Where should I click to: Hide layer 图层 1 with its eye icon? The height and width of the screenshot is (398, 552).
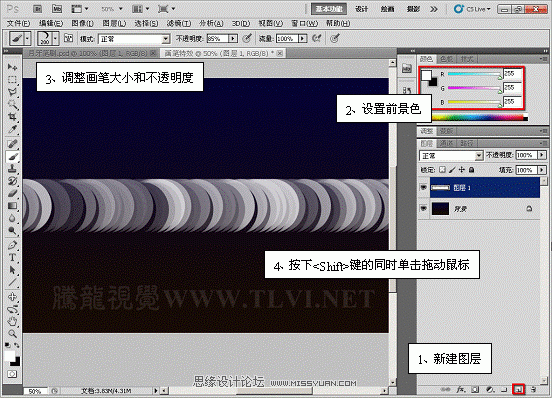point(424,188)
